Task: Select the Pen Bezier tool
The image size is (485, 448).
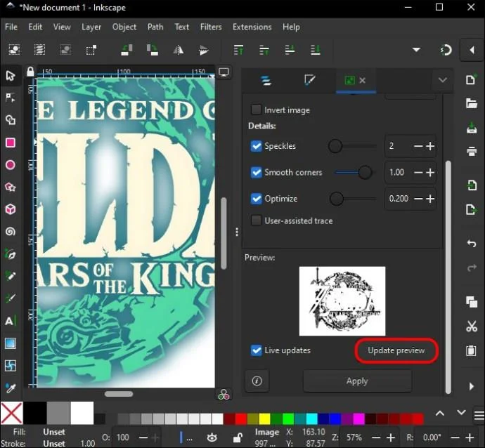Action: [11, 254]
